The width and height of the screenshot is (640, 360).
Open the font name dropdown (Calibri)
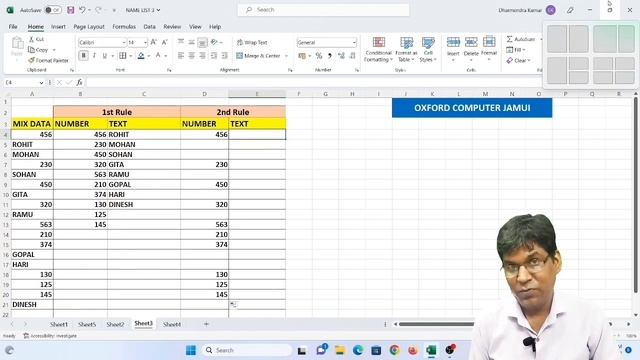click(124, 42)
